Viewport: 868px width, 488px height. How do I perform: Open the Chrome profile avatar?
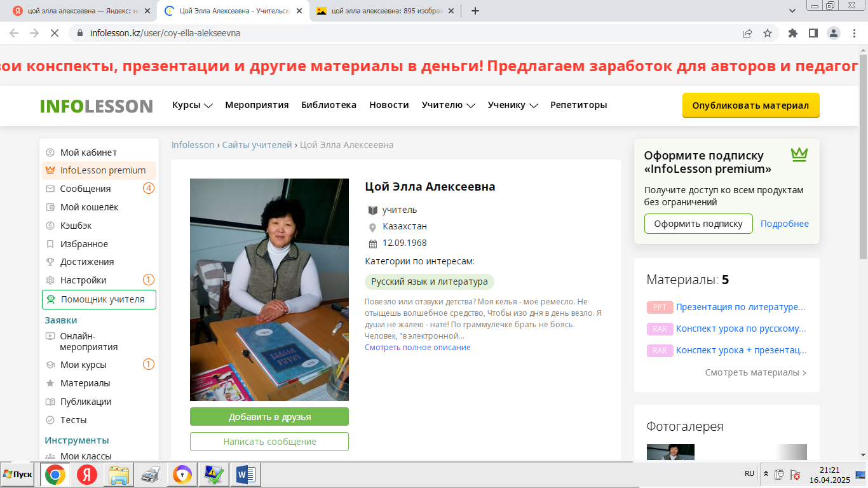click(834, 33)
